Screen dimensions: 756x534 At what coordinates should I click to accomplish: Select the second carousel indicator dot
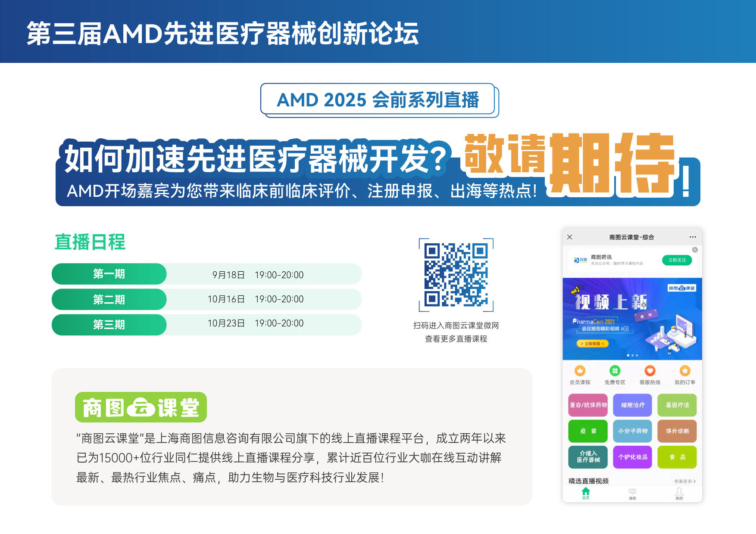(633, 355)
